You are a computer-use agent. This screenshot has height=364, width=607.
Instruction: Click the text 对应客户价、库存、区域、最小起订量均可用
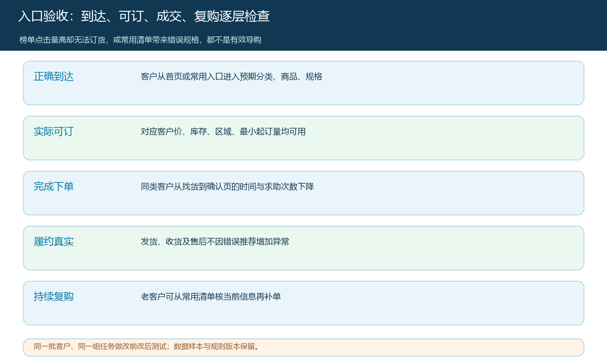coord(223,132)
